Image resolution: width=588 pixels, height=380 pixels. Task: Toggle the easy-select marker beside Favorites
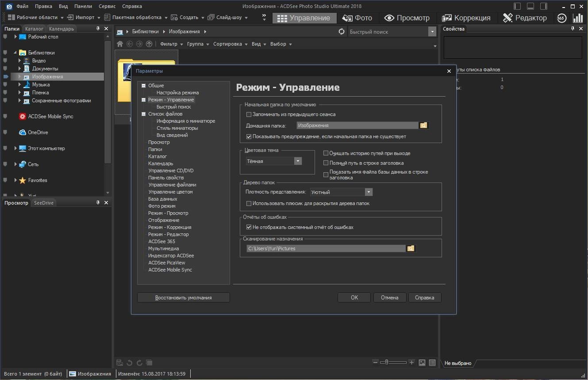coord(6,180)
